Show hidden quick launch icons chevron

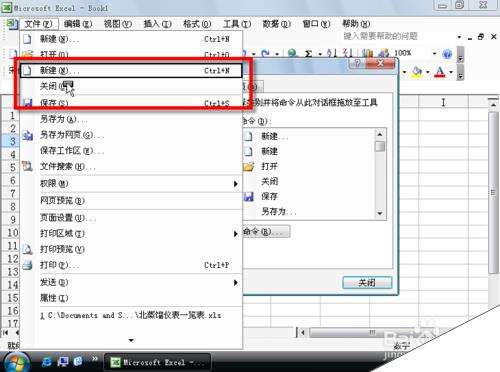95,359
